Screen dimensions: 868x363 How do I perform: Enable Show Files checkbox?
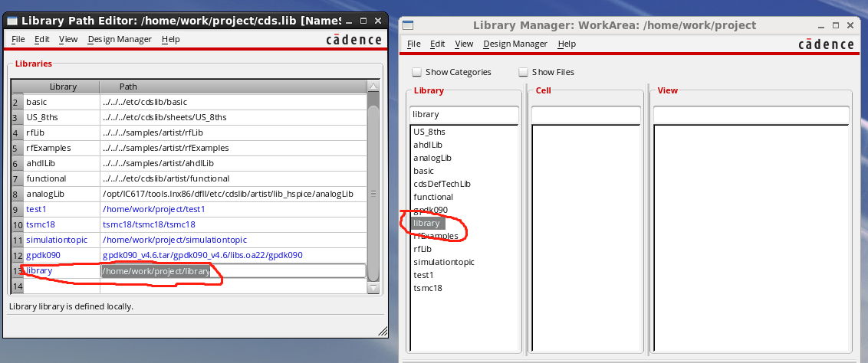pos(523,72)
